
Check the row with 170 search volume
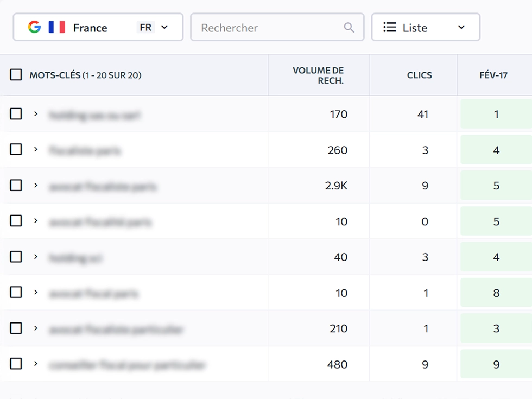coord(16,114)
